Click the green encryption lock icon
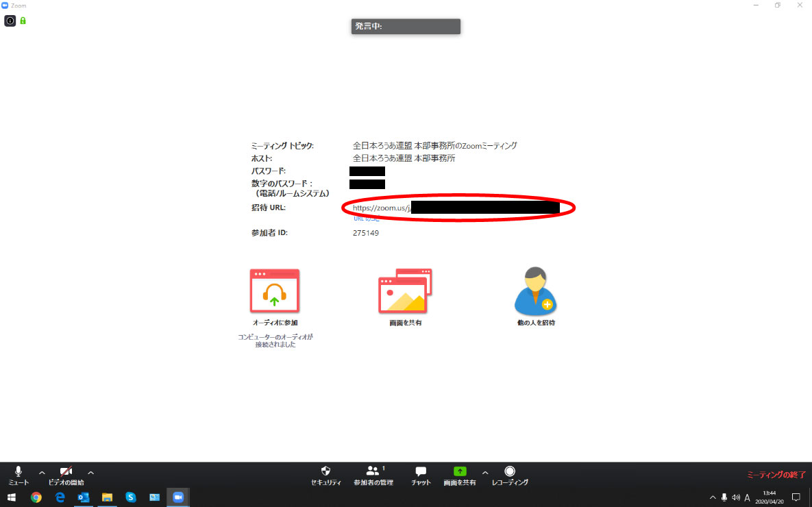The width and height of the screenshot is (812, 507). point(23,21)
